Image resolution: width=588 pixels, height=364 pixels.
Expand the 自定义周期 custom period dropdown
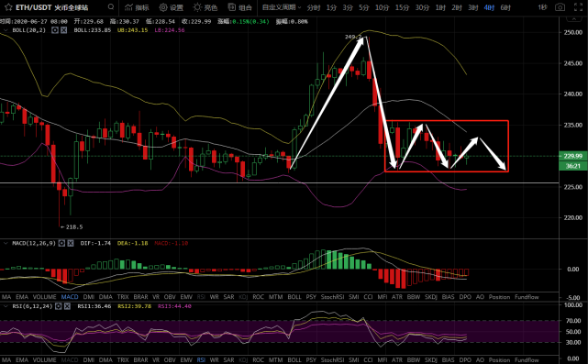[x=282, y=7]
